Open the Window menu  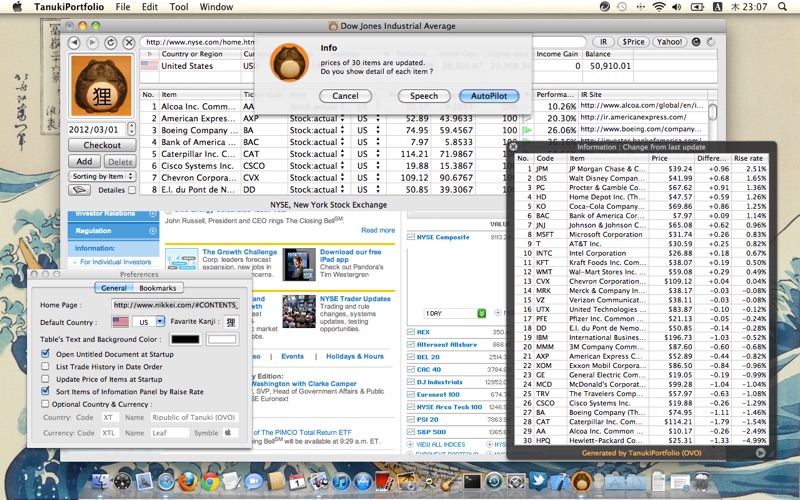[x=216, y=7]
